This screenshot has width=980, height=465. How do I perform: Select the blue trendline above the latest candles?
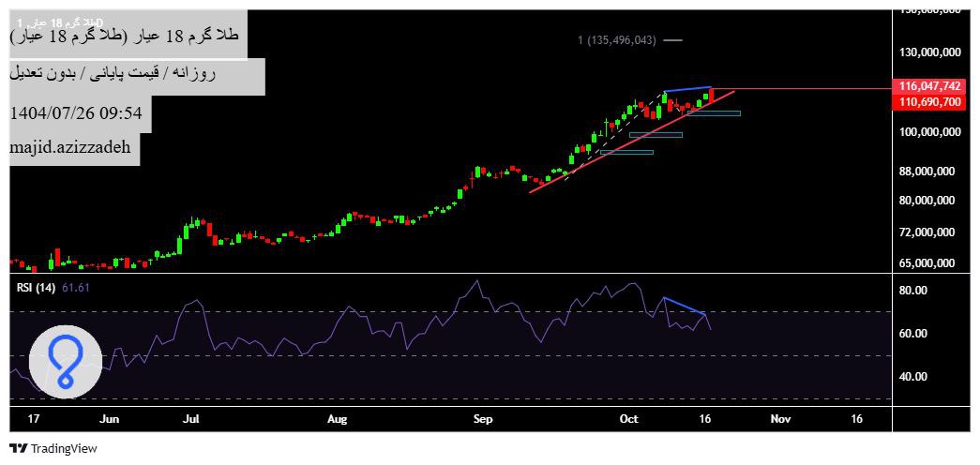(686, 89)
